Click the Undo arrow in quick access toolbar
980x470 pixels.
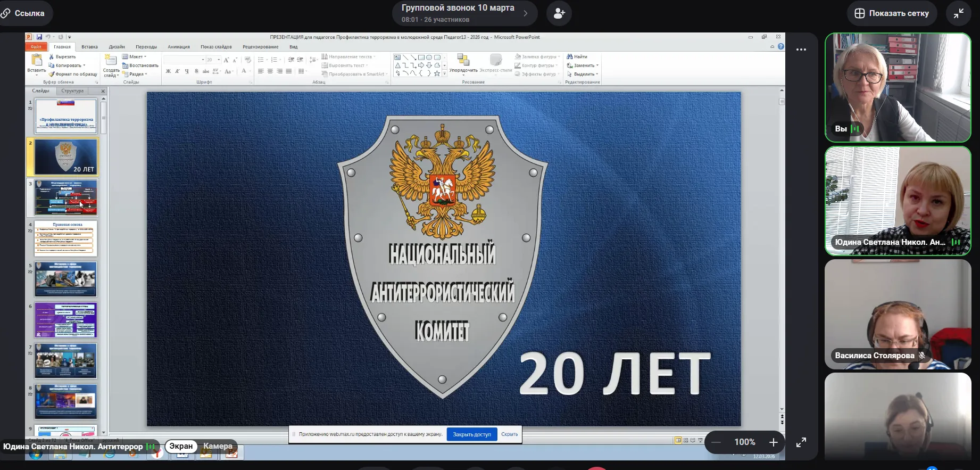[x=48, y=37]
